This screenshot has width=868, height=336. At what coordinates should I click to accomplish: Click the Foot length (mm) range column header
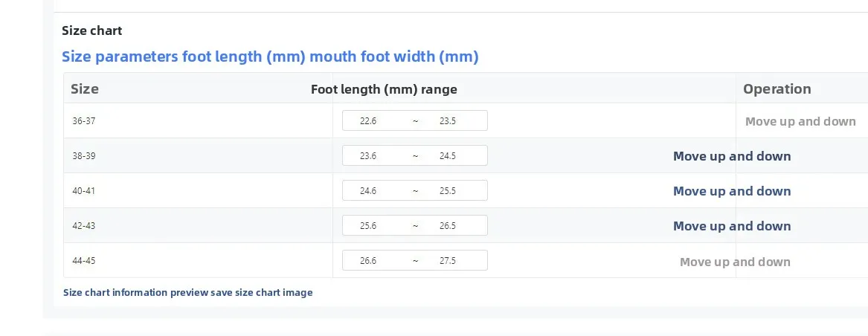click(384, 89)
